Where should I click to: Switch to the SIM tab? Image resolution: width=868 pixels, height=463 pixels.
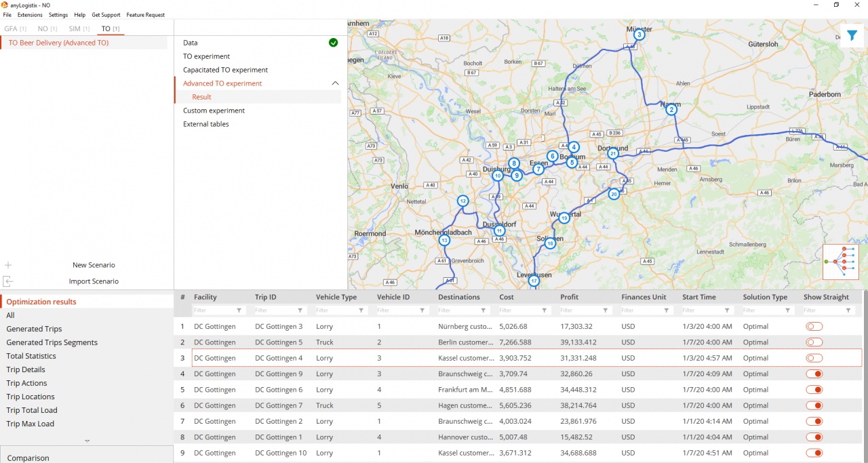[x=79, y=28]
